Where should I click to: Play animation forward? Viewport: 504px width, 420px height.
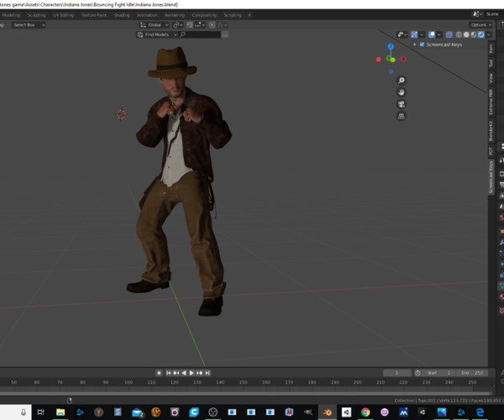[x=192, y=373]
